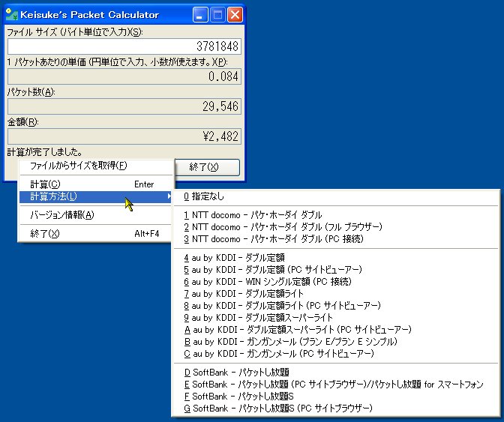Click the unit price field showing 0.084

(x=124, y=76)
